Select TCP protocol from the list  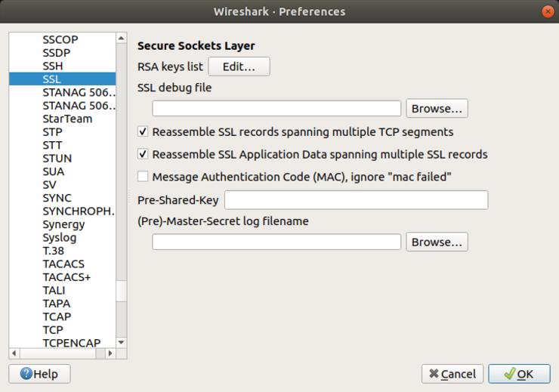point(53,330)
